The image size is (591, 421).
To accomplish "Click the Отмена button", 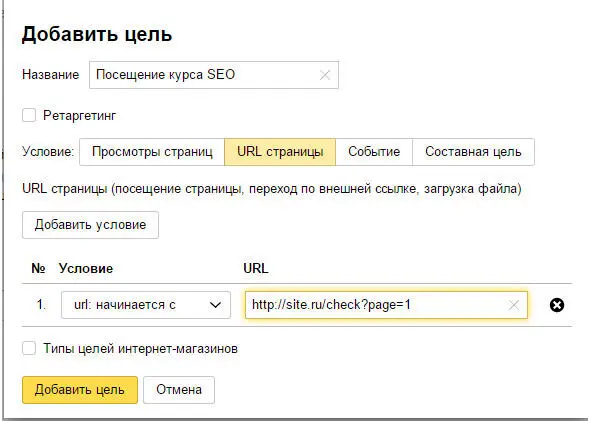I will click(x=179, y=390).
